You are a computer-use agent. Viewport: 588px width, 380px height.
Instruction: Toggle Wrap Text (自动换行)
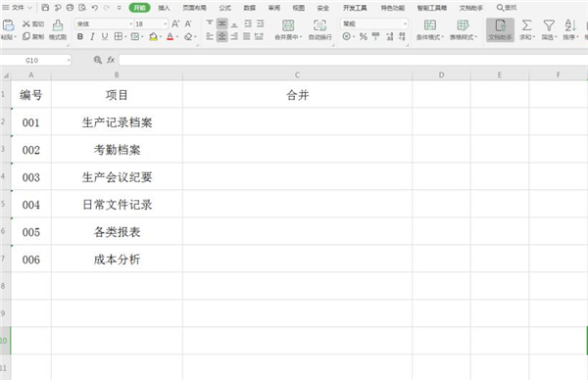(x=319, y=29)
